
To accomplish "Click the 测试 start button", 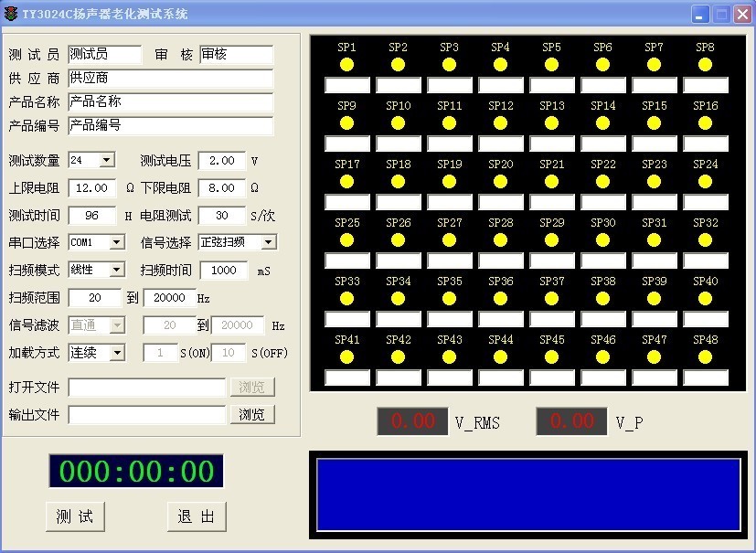I will pos(75,516).
